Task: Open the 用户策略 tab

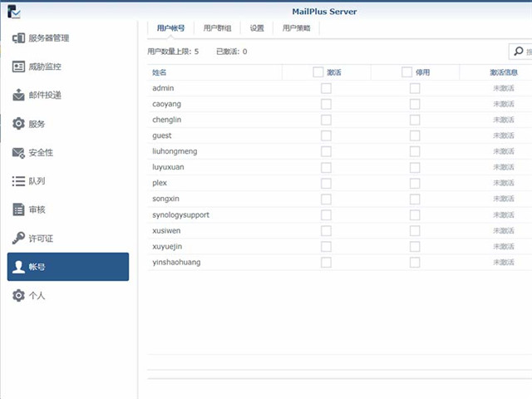Action: pos(297,28)
